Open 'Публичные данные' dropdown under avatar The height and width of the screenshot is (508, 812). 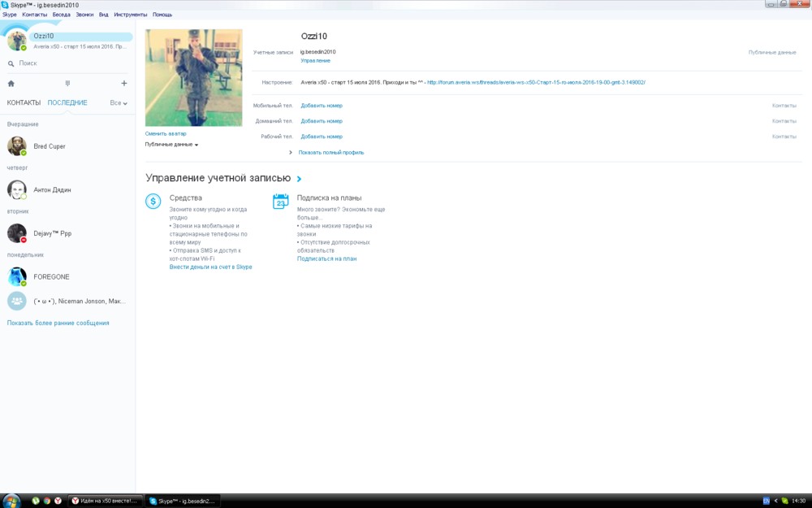click(171, 145)
